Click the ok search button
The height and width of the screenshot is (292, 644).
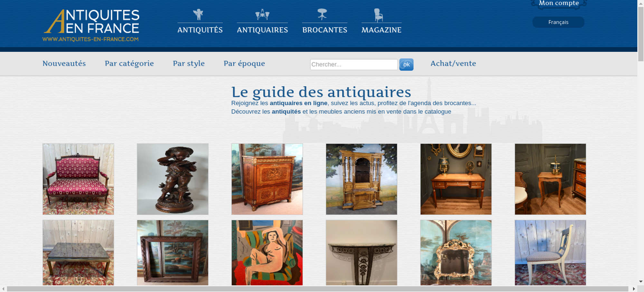click(406, 65)
